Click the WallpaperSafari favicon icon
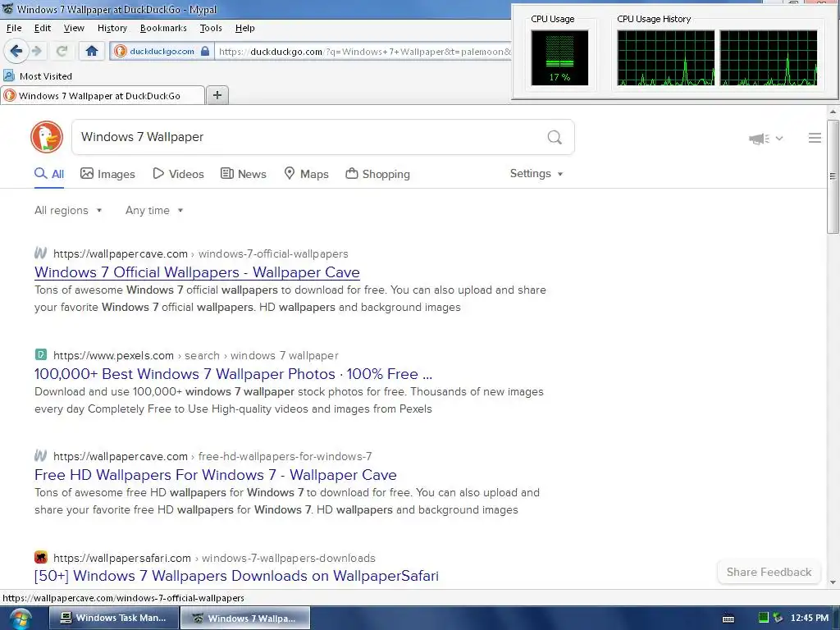Viewport: 840px width, 630px height. 41,557
